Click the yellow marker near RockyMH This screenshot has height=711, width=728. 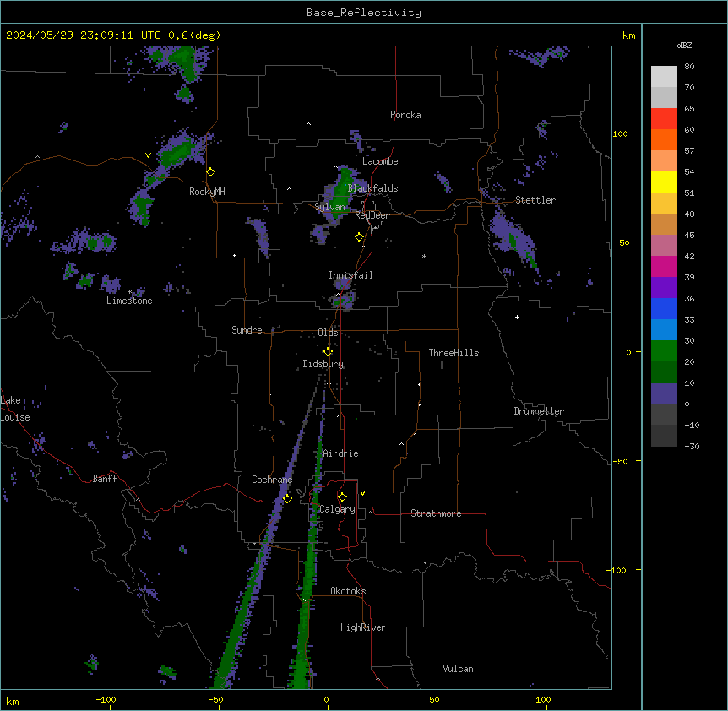click(x=210, y=172)
